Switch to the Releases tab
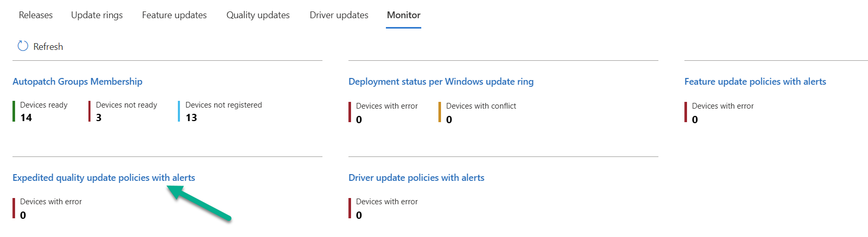This screenshot has height=237, width=868. 35,15
